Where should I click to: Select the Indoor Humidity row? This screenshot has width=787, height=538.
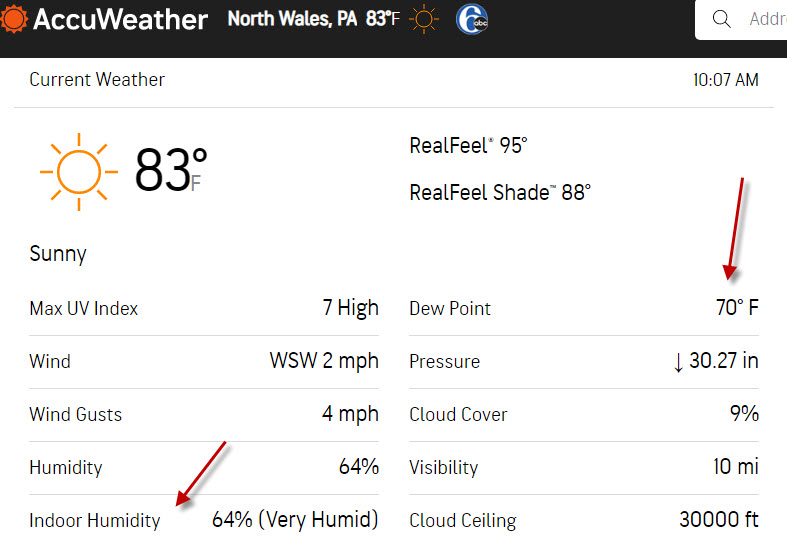click(x=204, y=520)
